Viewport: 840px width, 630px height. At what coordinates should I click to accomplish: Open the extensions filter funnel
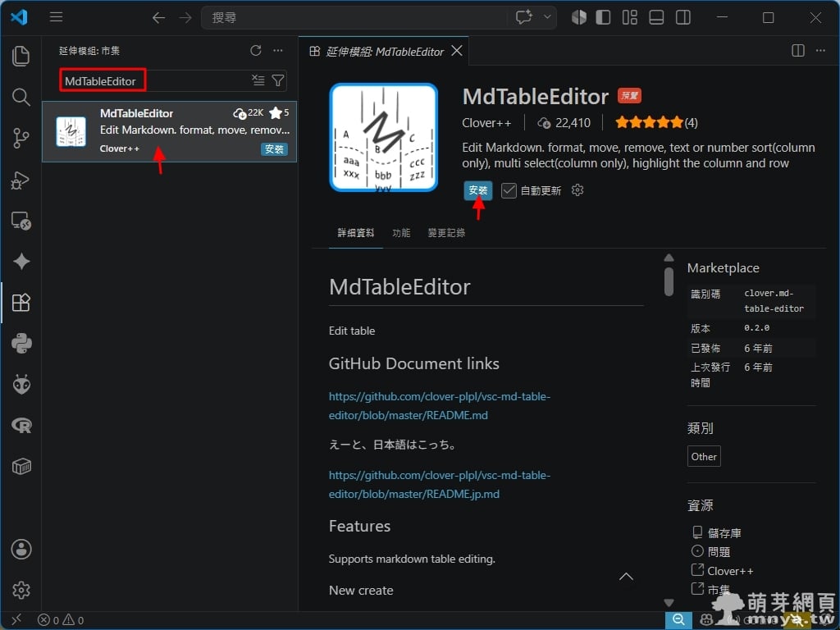(x=278, y=80)
